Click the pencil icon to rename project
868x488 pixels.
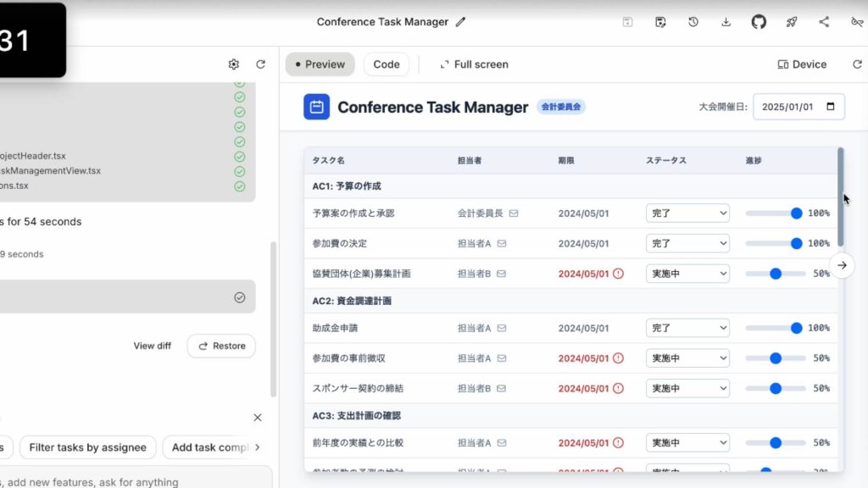point(461,22)
